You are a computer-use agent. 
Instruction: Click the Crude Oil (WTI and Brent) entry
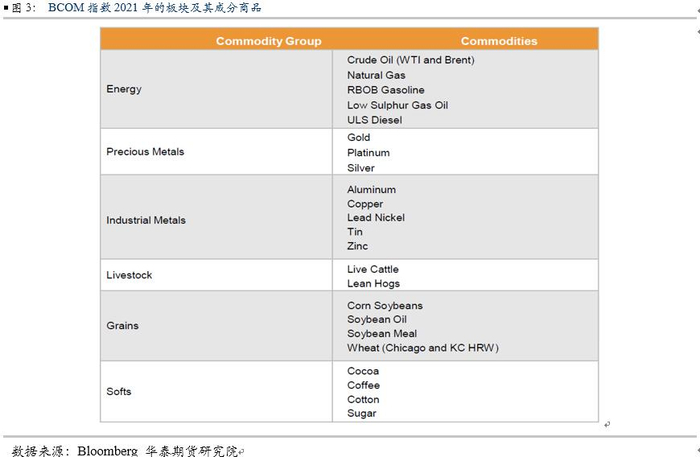(410, 60)
